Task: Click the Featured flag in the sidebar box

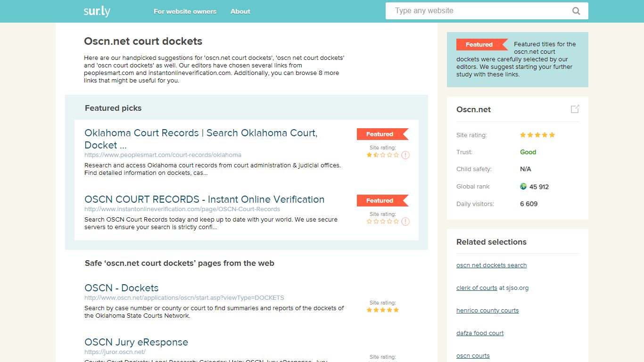Action: (x=482, y=45)
